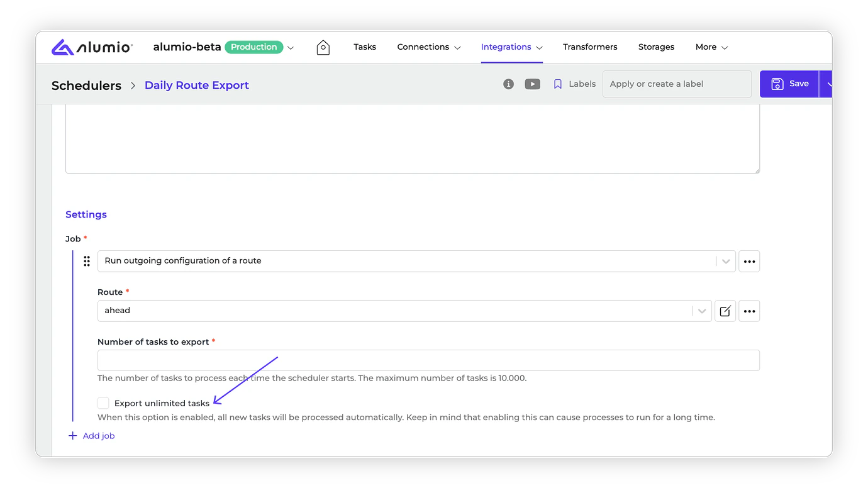The image size is (868, 488).
Task: Save the scheduler
Action: coord(789,84)
